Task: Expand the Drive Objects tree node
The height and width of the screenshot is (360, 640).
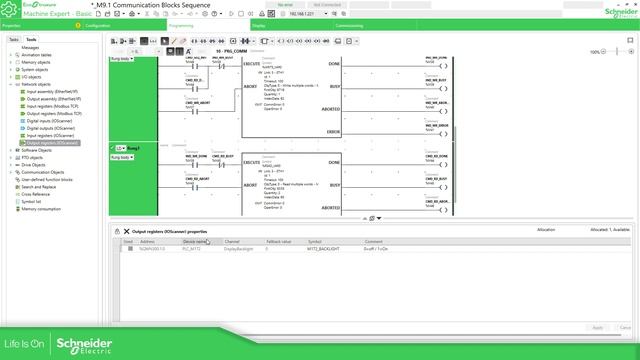Action: [x=11, y=165]
